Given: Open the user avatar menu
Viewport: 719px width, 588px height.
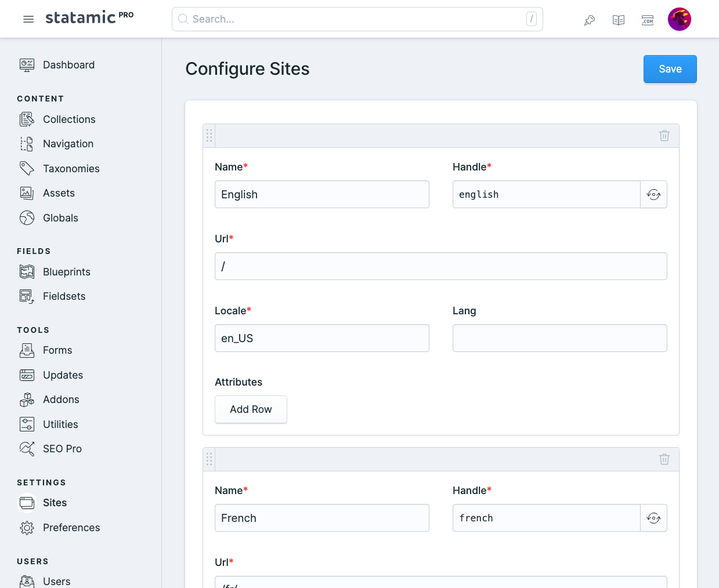Looking at the screenshot, I should (679, 19).
